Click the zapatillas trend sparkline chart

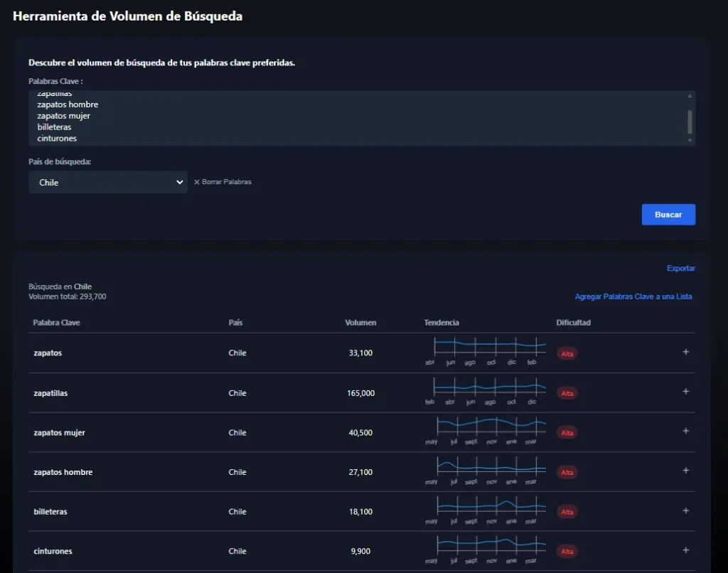tap(490, 388)
